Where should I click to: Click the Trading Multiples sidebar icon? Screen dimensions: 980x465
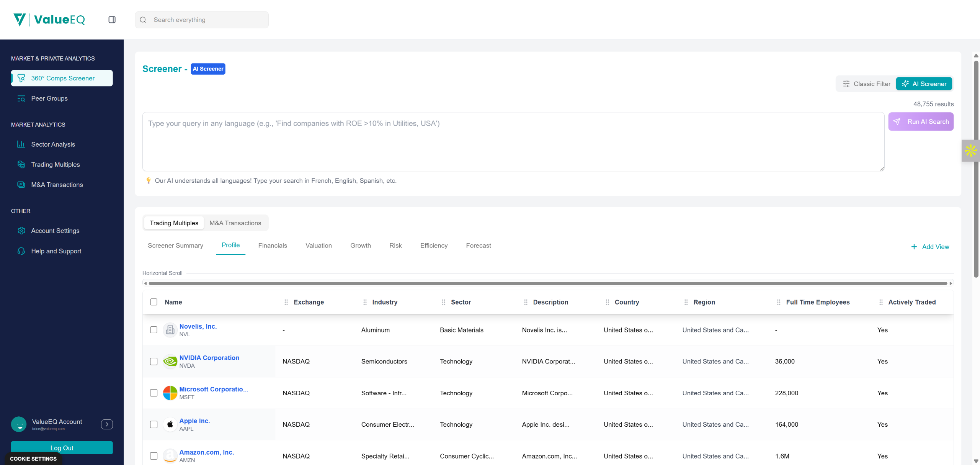(21, 165)
